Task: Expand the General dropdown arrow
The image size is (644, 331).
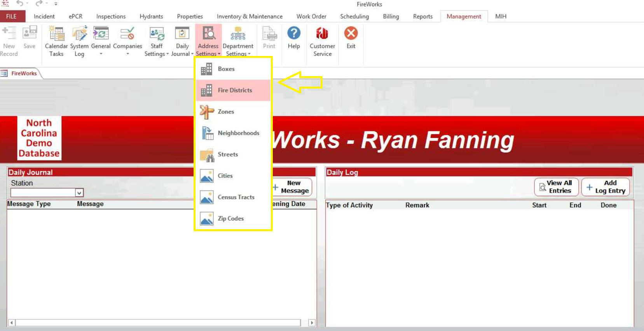Action: 101,54
